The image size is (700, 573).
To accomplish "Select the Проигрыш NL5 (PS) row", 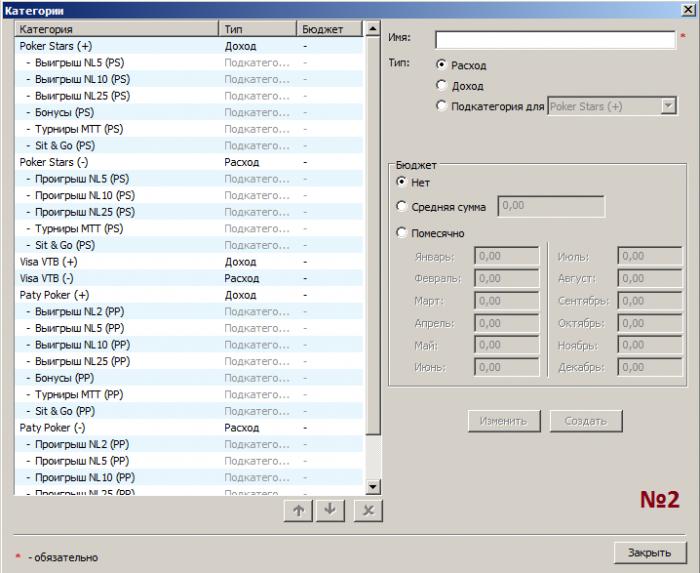I will click(189, 179).
